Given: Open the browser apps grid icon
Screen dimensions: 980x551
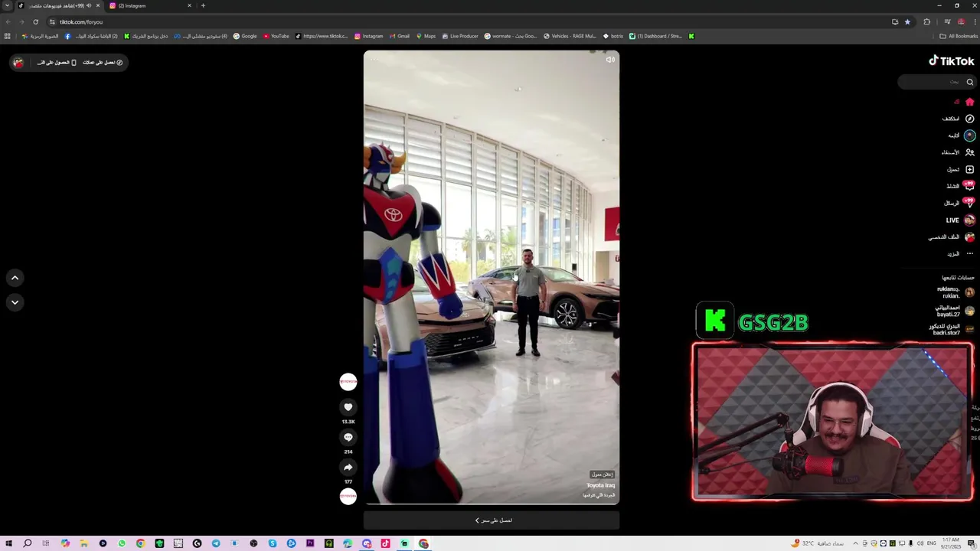Looking at the screenshot, I should (x=8, y=36).
